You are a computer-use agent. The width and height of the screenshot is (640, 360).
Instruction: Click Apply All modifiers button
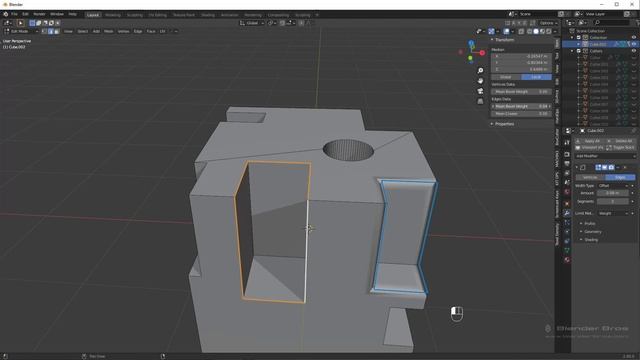click(590, 141)
